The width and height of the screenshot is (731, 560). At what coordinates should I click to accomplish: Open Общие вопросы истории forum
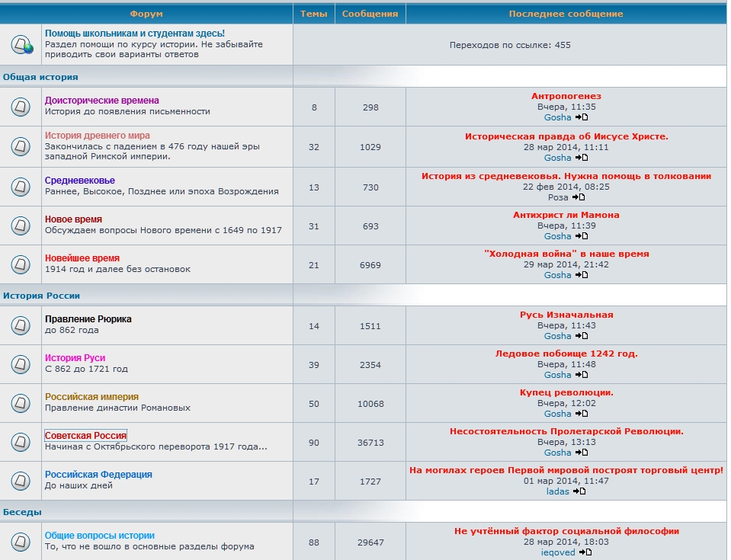tap(99, 536)
